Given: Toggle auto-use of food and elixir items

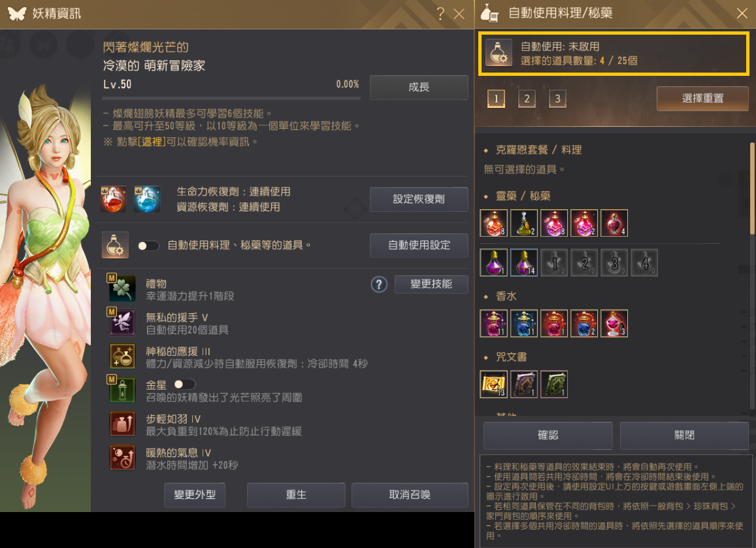Looking at the screenshot, I should pos(148,246).
